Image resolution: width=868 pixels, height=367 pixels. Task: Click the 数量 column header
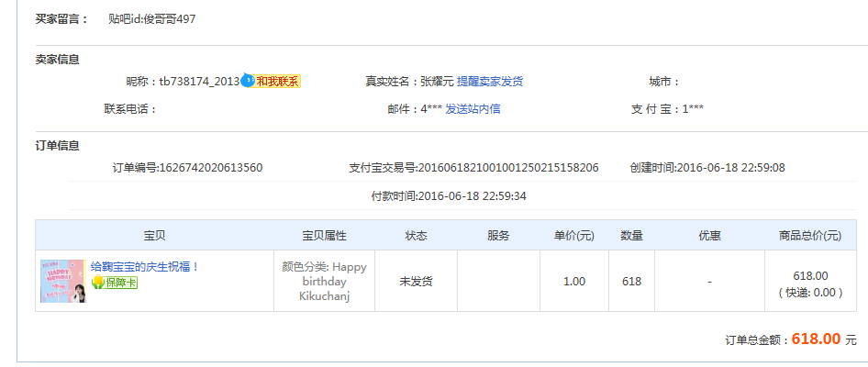click(631, 236)
